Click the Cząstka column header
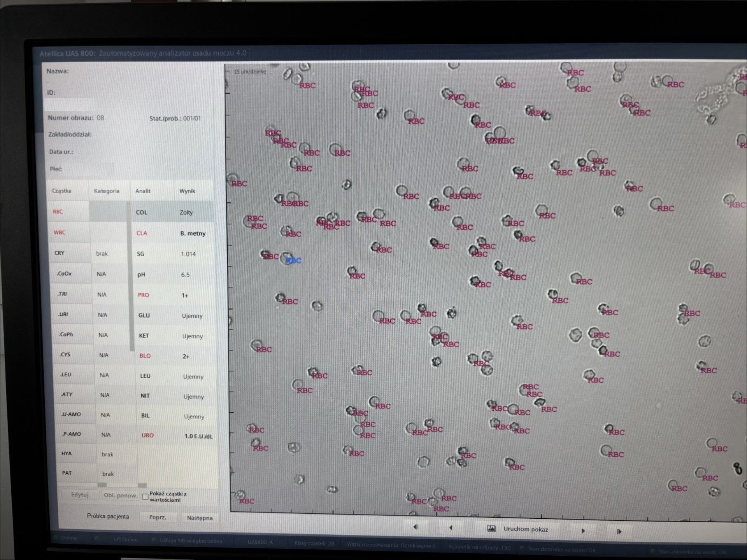This screenshot has height=560, width=747. tap(61, 191)
